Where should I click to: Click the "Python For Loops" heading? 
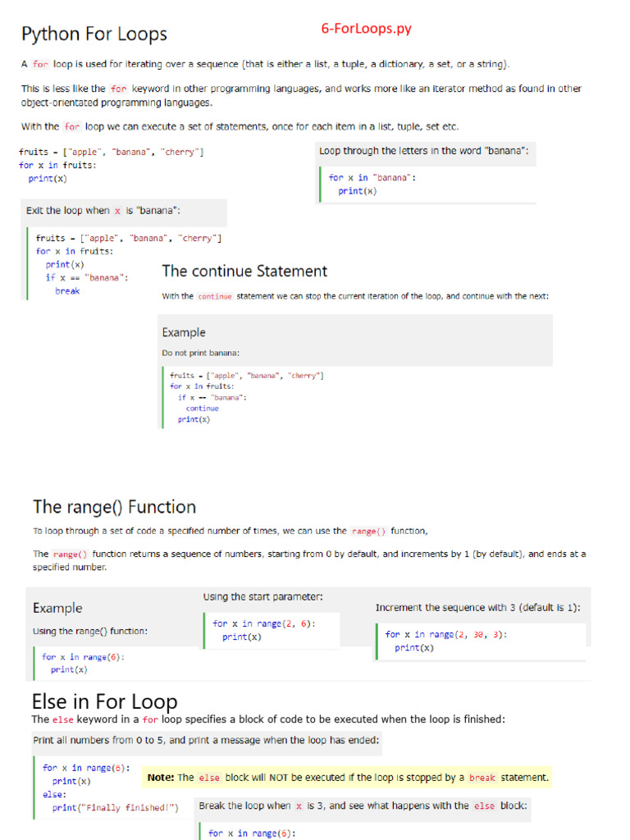coord(94,34)
